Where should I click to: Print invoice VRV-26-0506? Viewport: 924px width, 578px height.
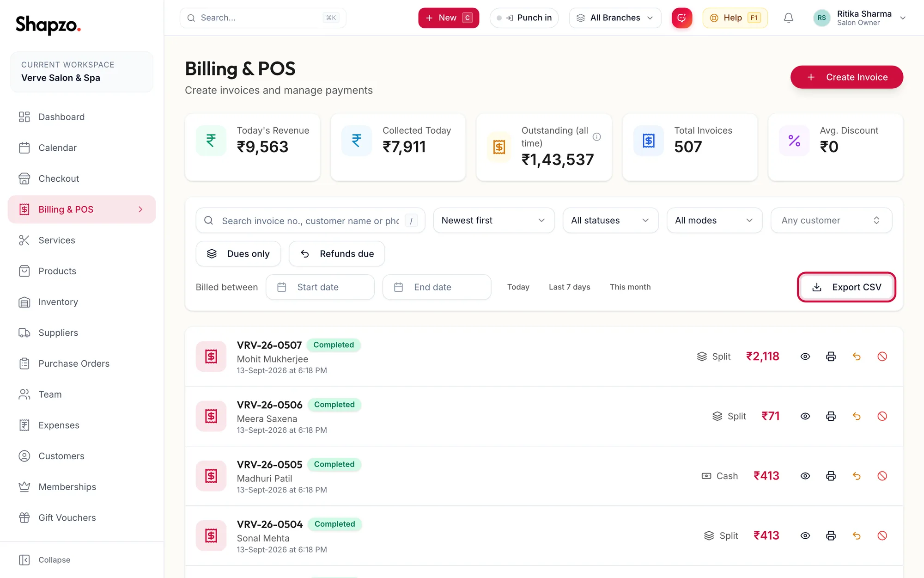pos(831,416)
